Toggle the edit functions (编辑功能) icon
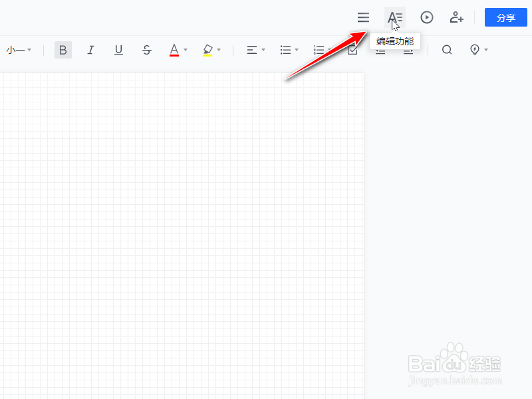 (x=395, y=17)
